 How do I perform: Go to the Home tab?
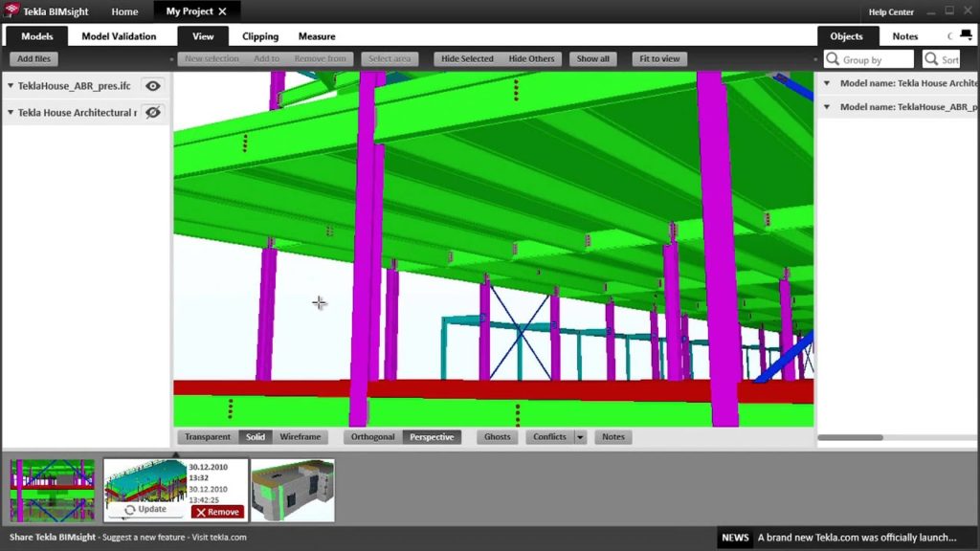coord(124,11)
